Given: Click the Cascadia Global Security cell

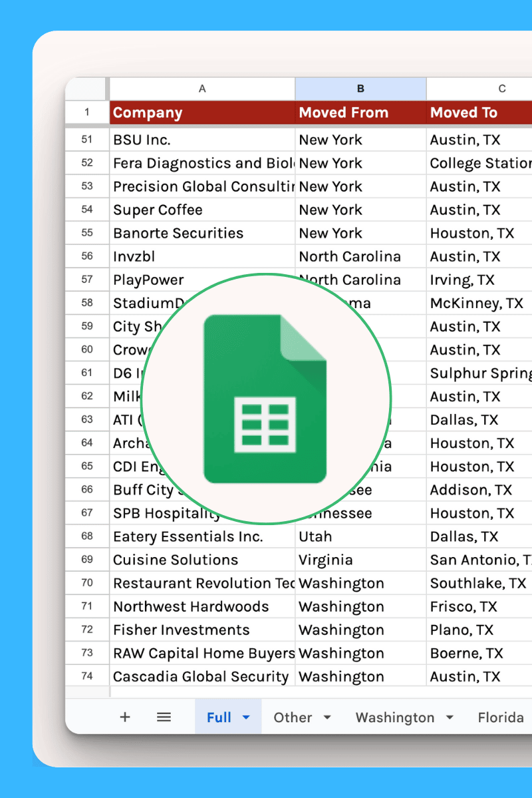Looking at the screenshot, I should click(202, 676).
